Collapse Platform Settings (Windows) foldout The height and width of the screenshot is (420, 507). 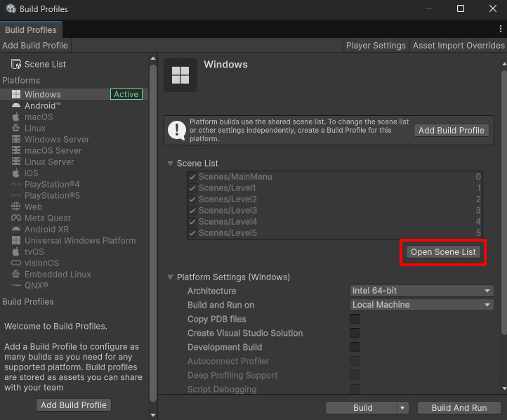coord(170,277)
